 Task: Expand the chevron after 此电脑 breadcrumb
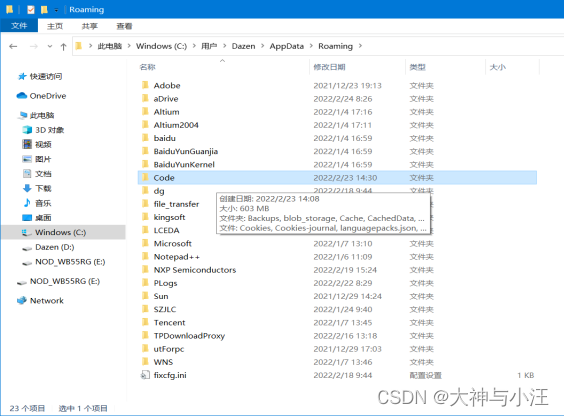(x=129, y=46)
